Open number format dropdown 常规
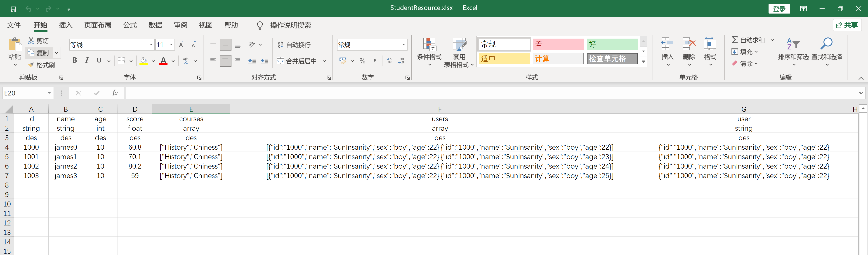 click(x=404, y=45)
